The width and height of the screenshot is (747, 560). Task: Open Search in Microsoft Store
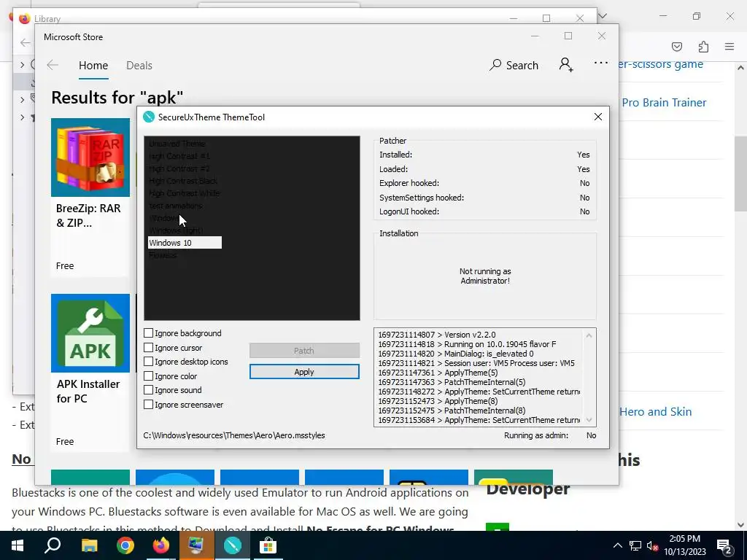point(514,65)
